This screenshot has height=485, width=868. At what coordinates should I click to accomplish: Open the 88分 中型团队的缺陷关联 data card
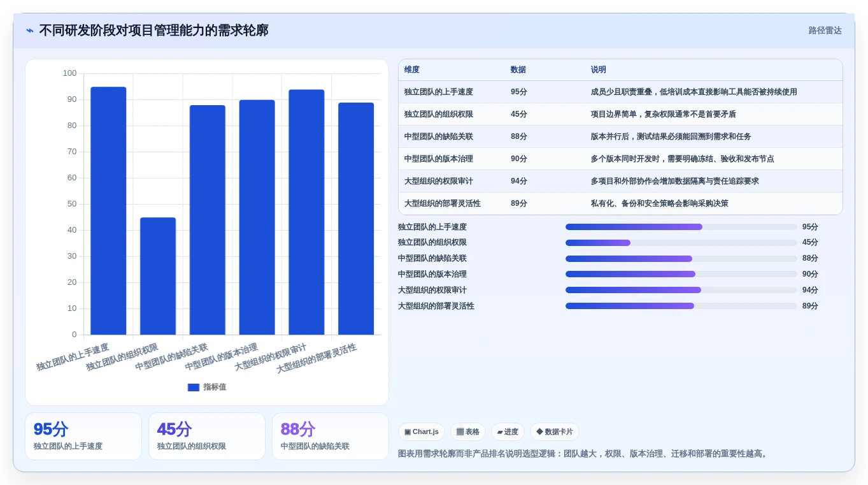pos(331,436)
